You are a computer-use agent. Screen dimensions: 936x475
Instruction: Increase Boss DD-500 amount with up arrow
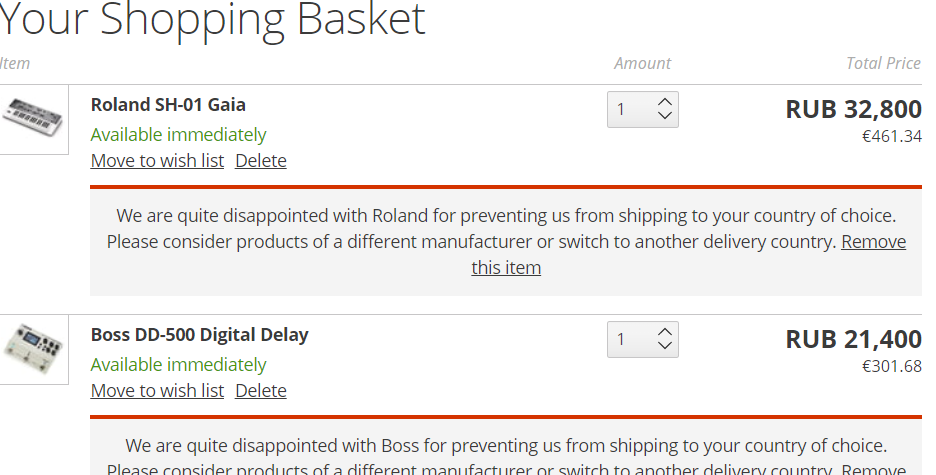[x=665, y=332]
